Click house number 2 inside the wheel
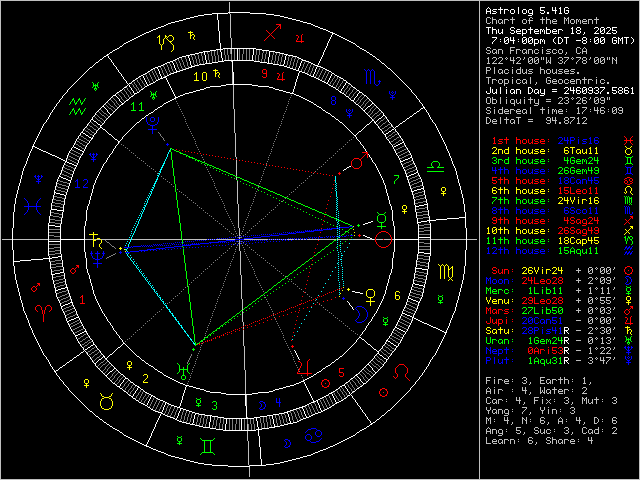The image size is (640, 480). [146, 379]
